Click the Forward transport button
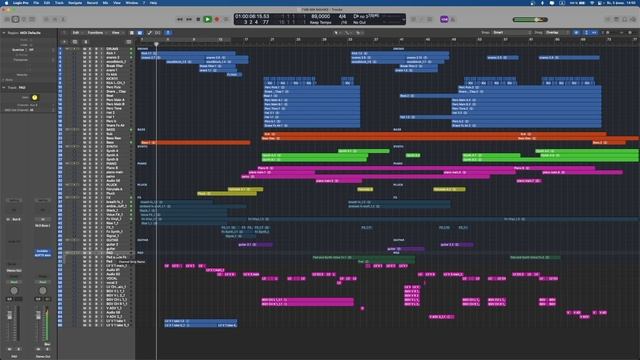Screen dimensions: 640x360 click(189, 19)
